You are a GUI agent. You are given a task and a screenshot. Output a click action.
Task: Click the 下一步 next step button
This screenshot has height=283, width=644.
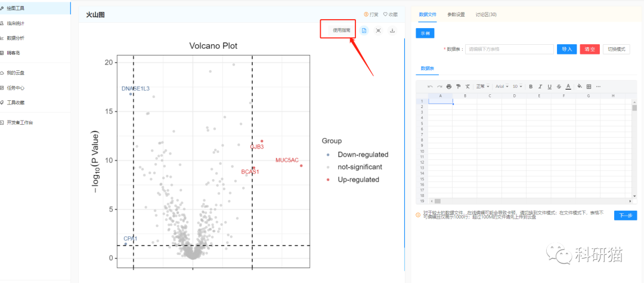tap(626, 215)
